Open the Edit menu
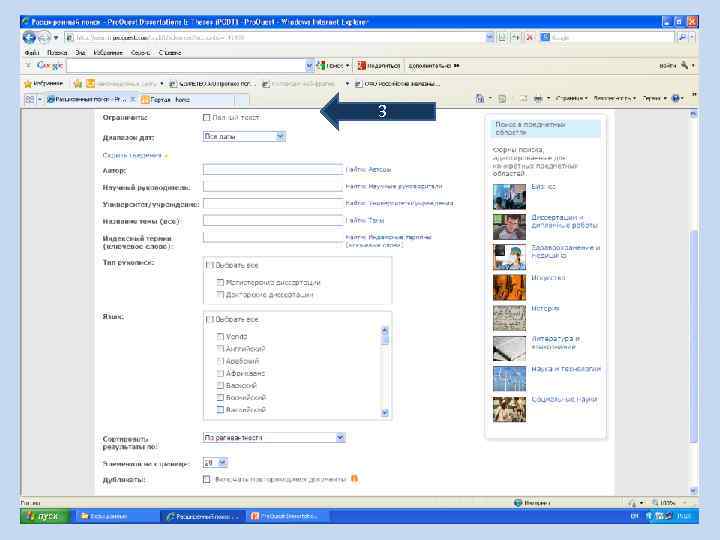The width and height of the screenshot is (720, 540). tap(57, 52)
